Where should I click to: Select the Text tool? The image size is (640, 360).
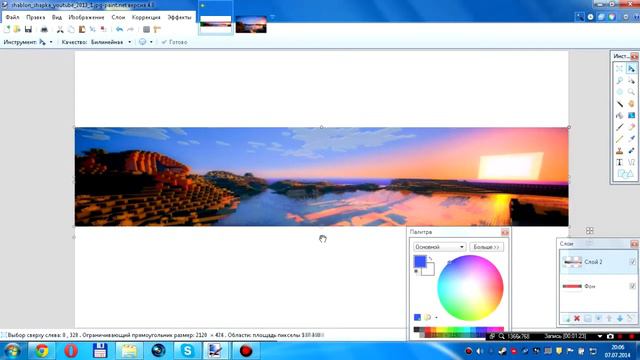(620, 163)
